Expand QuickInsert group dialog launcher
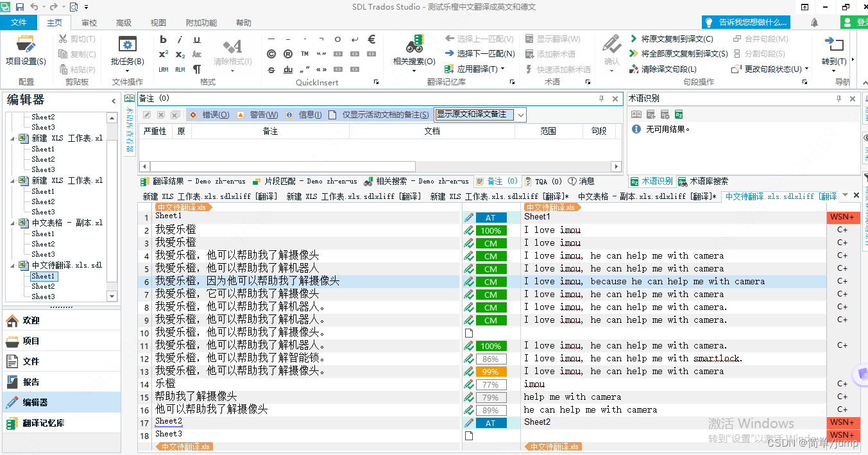The height and width of the screenshot is (455, 868). pos(376,82)
